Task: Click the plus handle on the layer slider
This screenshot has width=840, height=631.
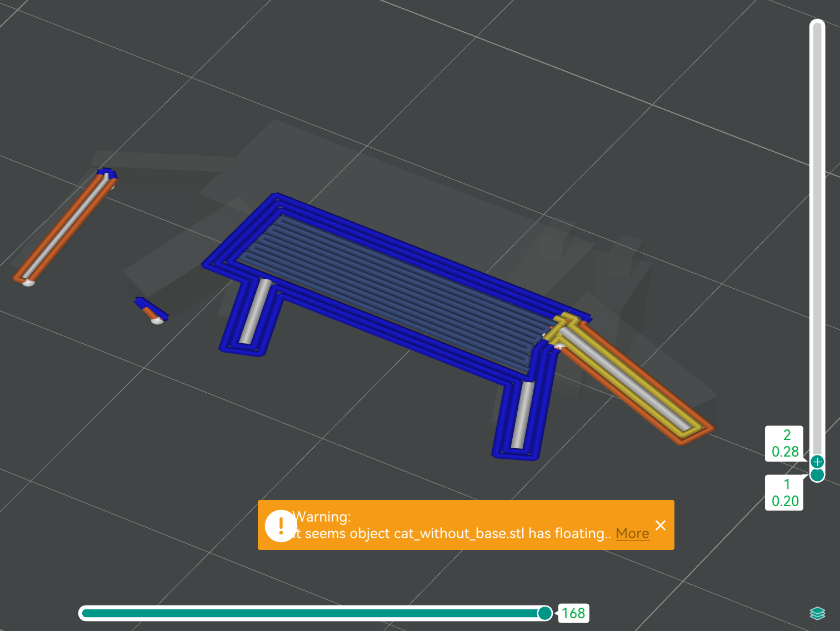Action: click(x=817, y=462)
